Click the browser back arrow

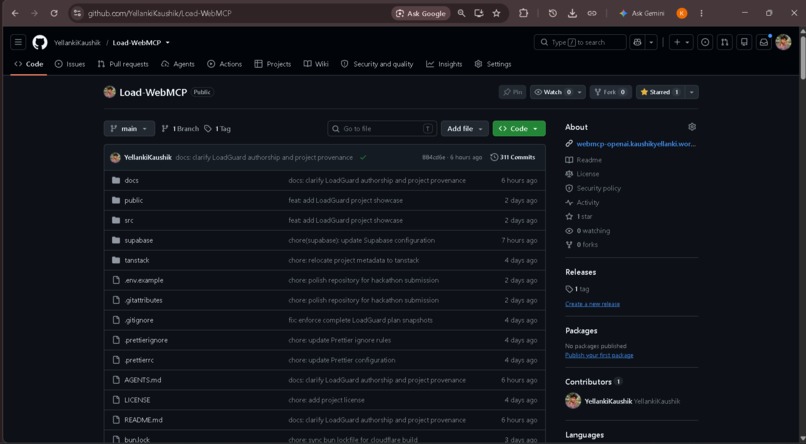[x=15, y=13]
